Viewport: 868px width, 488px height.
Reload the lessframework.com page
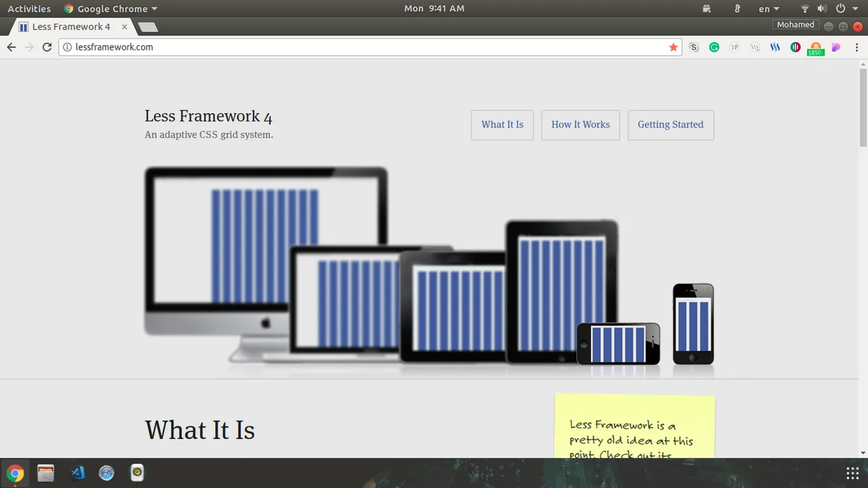click(x=47, y=47)
